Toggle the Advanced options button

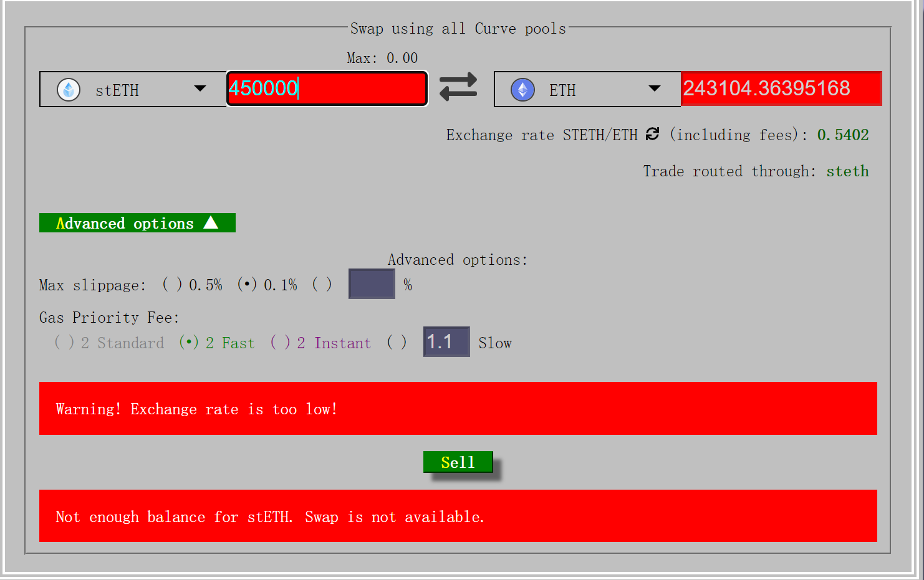tap(137, 222)
